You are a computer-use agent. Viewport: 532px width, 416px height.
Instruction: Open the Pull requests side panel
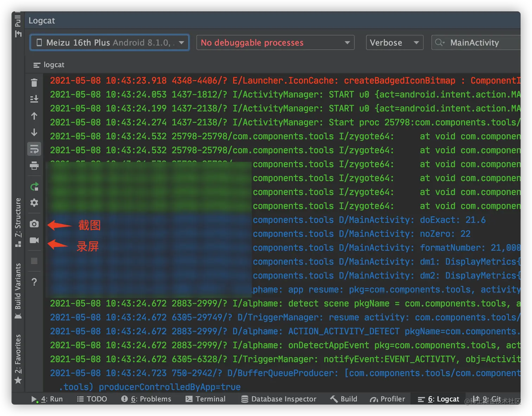pyautogui.click(x=18, y=25)
